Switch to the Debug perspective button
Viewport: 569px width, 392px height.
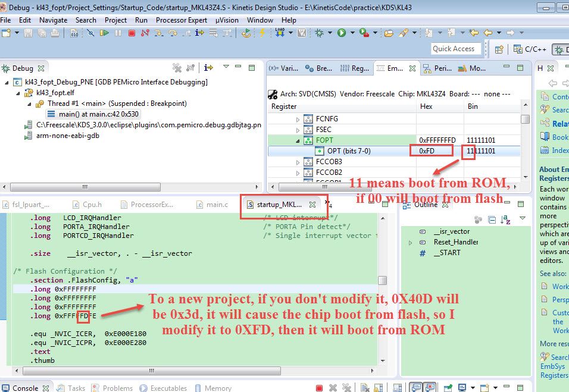tap(561, 49)
